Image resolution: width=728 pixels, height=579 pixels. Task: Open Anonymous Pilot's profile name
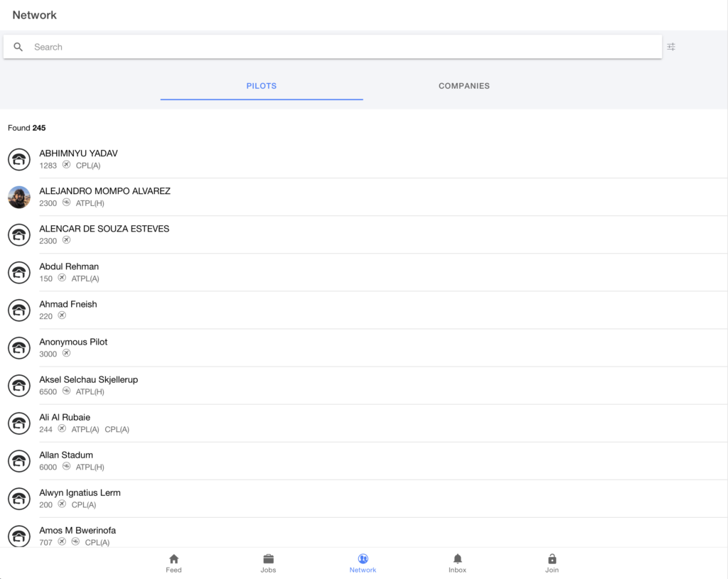[73, 342]
